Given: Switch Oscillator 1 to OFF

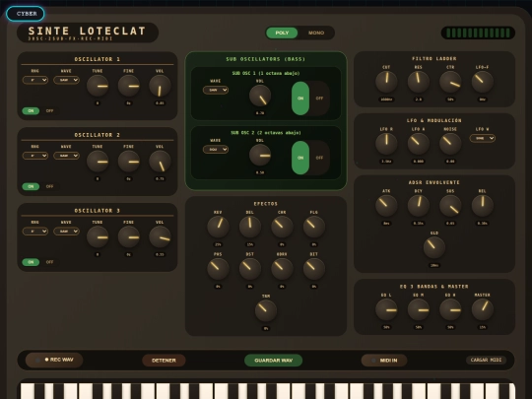Looking at the screenshot, I should (49, 111).
